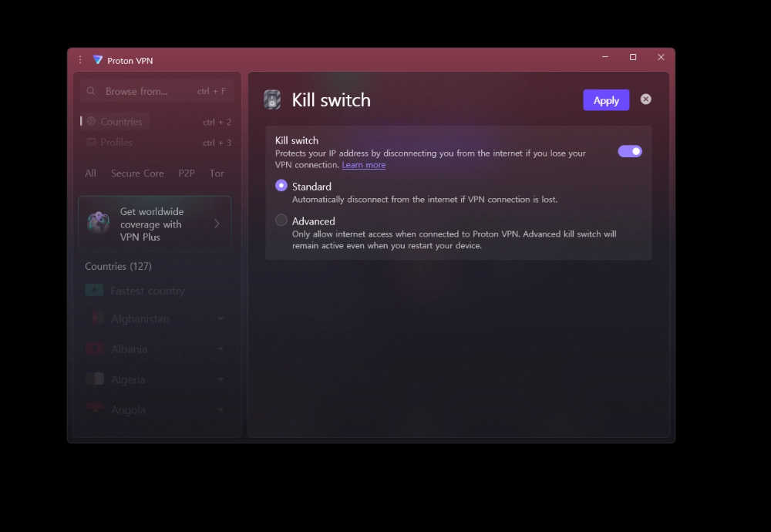Expand the Albania server list

pos(221,349)
